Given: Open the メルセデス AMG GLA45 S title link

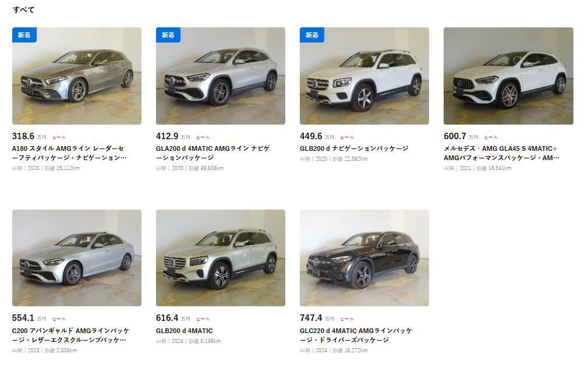Looking at the screenshot, I should pos(501,153).
